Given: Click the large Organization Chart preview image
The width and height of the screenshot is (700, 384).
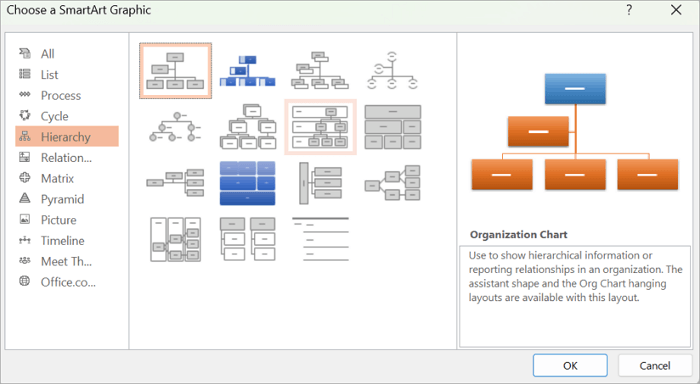Looking at the screenshot, I should [575, 132].
